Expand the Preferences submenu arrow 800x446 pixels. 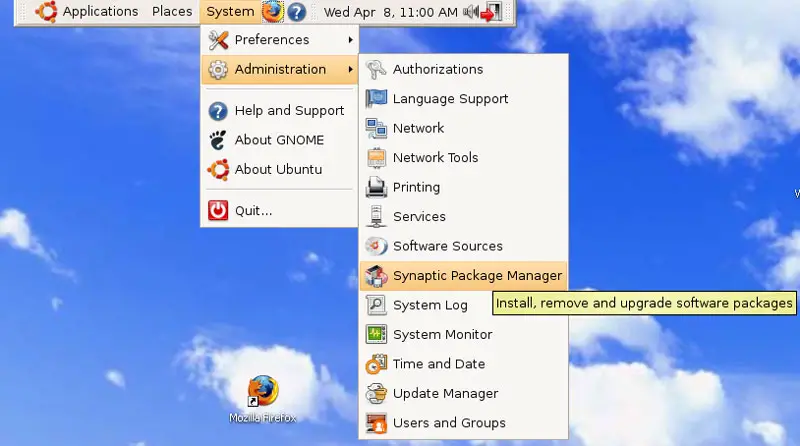[x=351, y=40]
